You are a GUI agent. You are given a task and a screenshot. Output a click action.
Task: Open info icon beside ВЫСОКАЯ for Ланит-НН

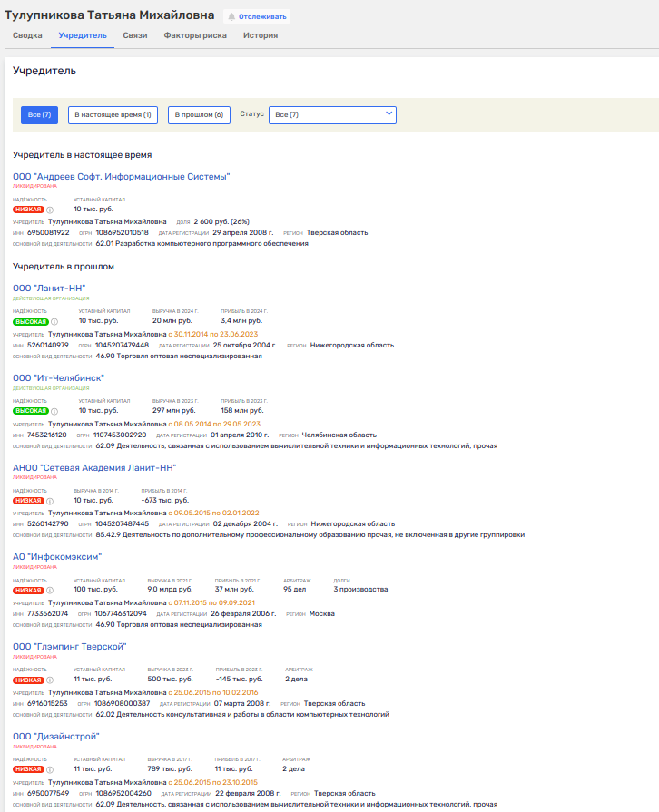(54, 321)
